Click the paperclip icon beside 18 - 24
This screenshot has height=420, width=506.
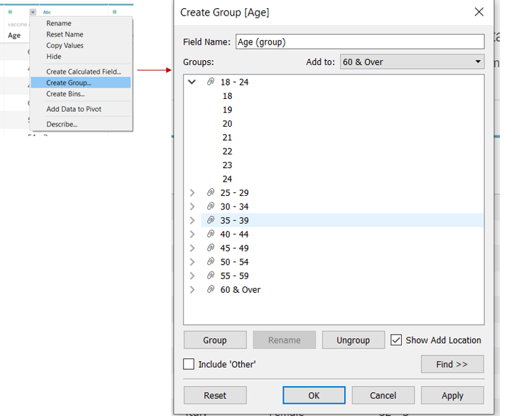pyautogui.click(x=211, y=82)
